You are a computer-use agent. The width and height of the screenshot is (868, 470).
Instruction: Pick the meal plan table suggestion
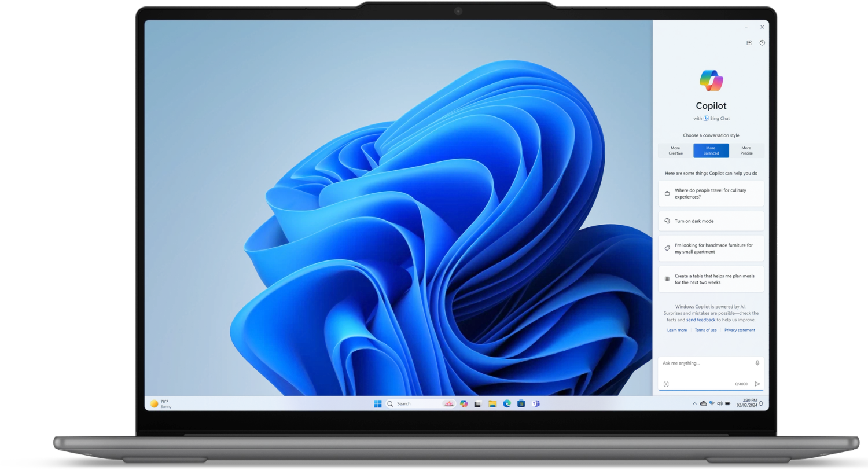(711, 279)
